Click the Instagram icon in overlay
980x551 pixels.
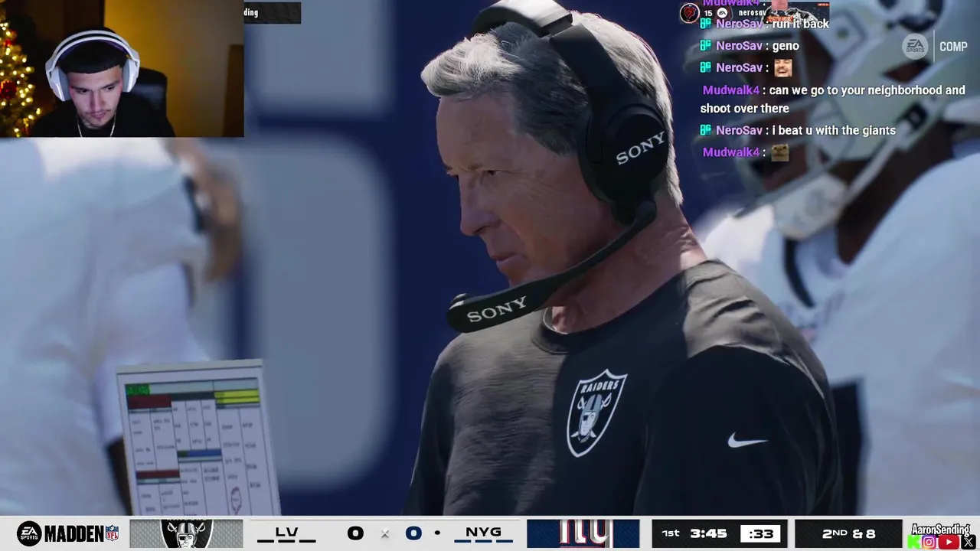click(x=929, y=543)
